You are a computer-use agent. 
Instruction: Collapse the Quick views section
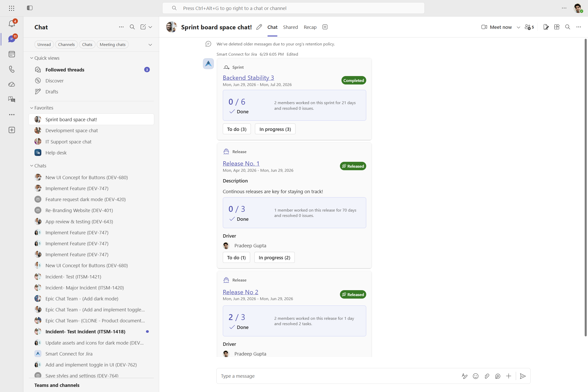[45, 58]
